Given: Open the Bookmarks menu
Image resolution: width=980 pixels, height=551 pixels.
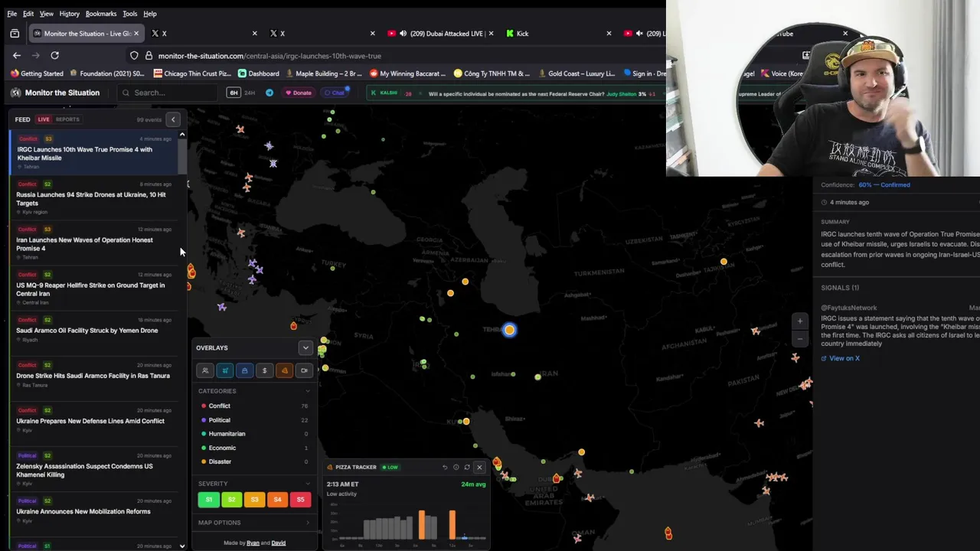Looking at the screenshot, I should coord(101,14).
